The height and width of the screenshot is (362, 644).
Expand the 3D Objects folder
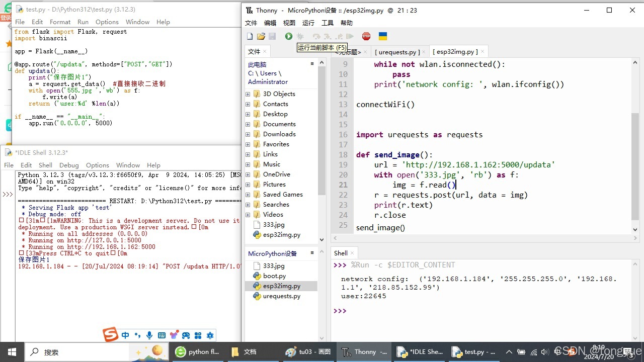click(248, 94)
